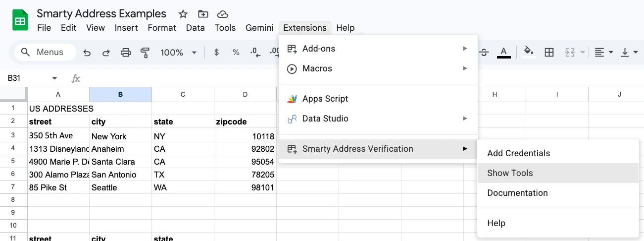644x241 pixels.
Task: Select the Anaheim city cell
Action: (120, 148)
